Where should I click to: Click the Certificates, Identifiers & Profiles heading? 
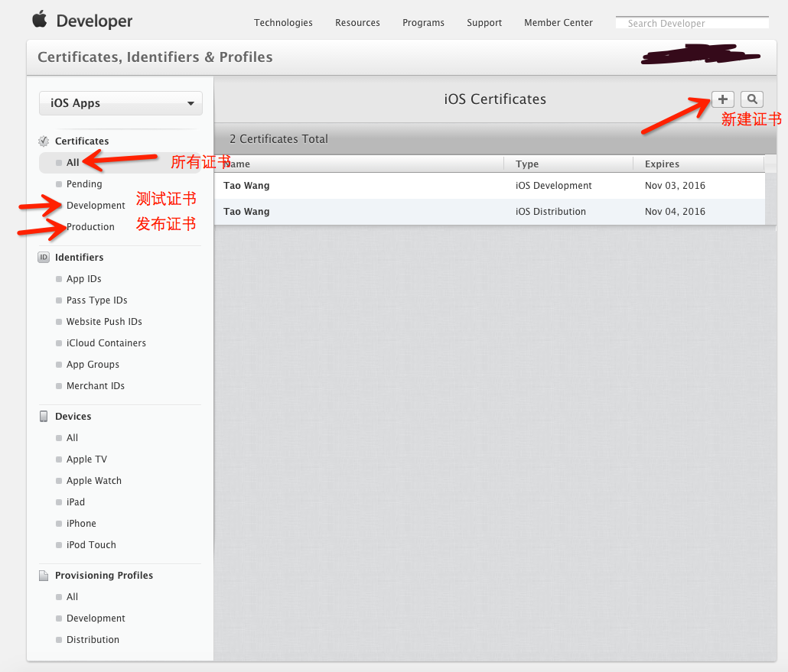pyautogui.click(x=155, y=57)
